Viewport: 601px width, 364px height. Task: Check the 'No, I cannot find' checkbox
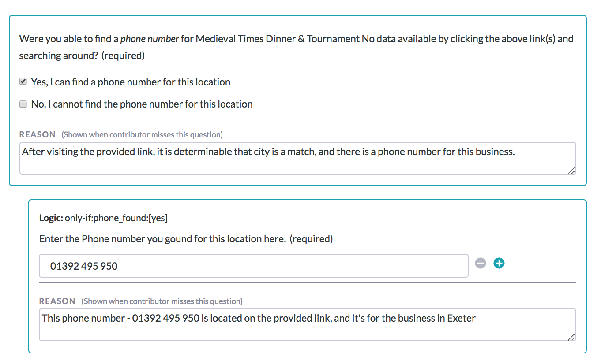pyautogui.click(x=23, y=104)
